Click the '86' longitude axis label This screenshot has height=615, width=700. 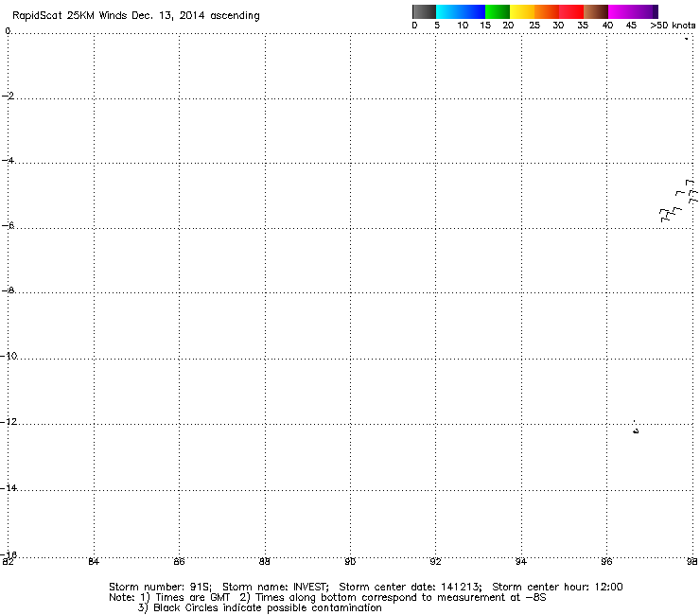(x=179, y=562)
